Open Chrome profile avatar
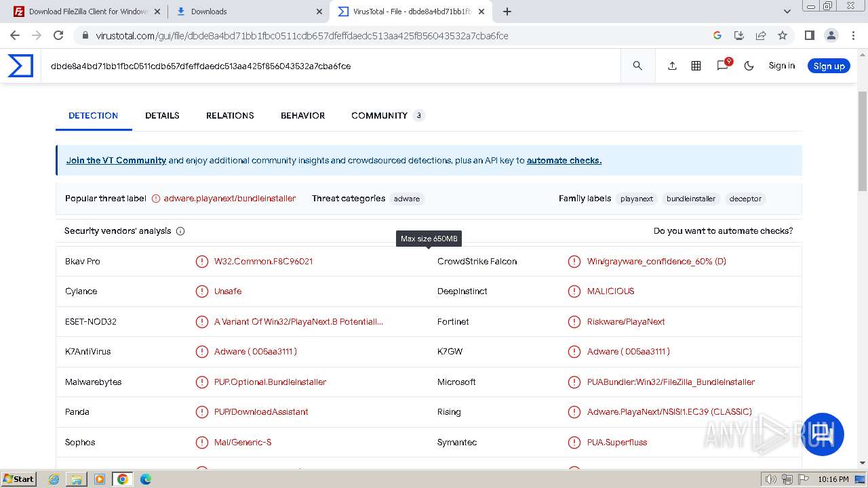Image resolution: width=868 pixels, height=488 pixels. tap(831, 35)
